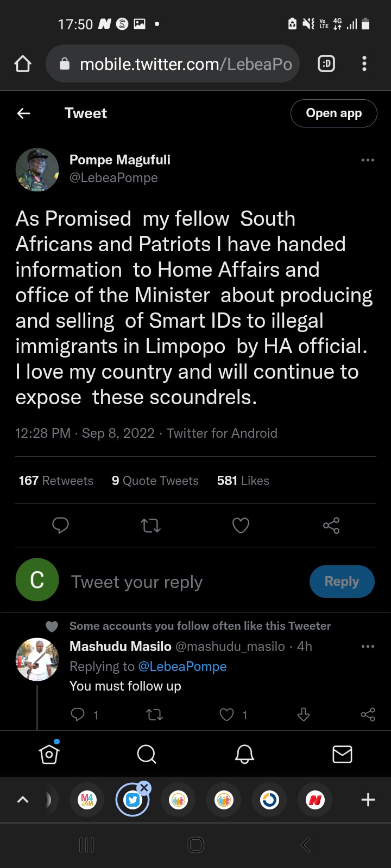Open more options on Mashudu Masilo's reply
Screen dimensions: 391x868
point(368,646)
